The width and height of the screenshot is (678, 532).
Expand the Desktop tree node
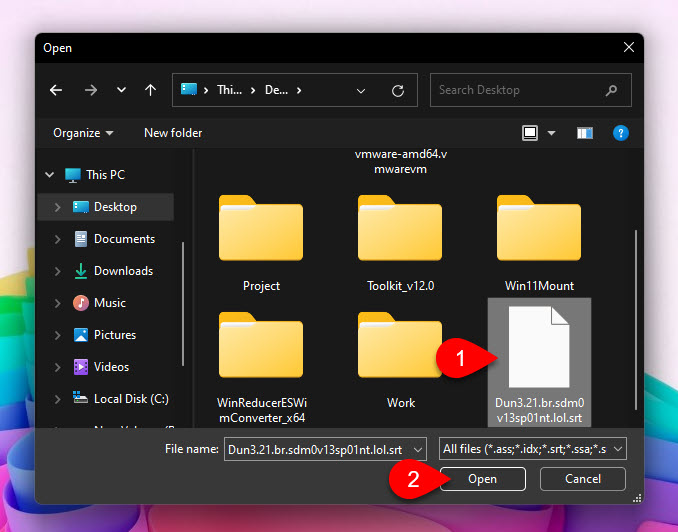tap(57, 207)
